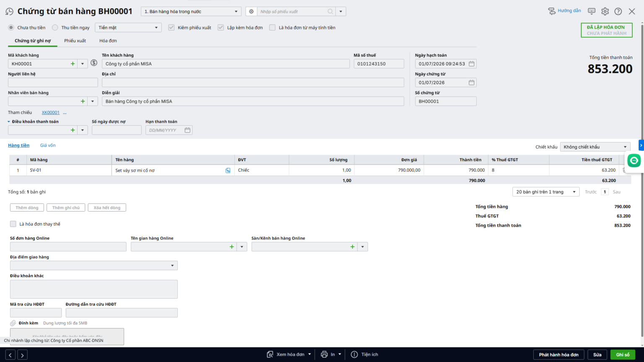Viewport: 644px width, 362px height.
Task: Open Ngày chứng từ calendar picker
Action: tap(471, 83)
